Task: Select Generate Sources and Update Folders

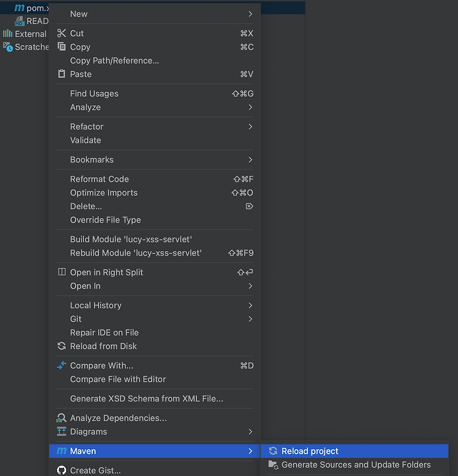Action: [x=356, y=465]
